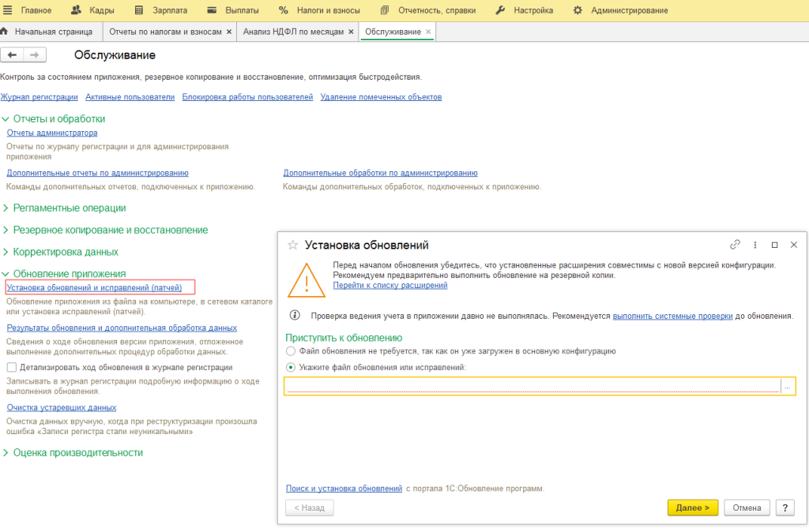
Task: Click the get-link chain icon in dialog
Action: 735,245
